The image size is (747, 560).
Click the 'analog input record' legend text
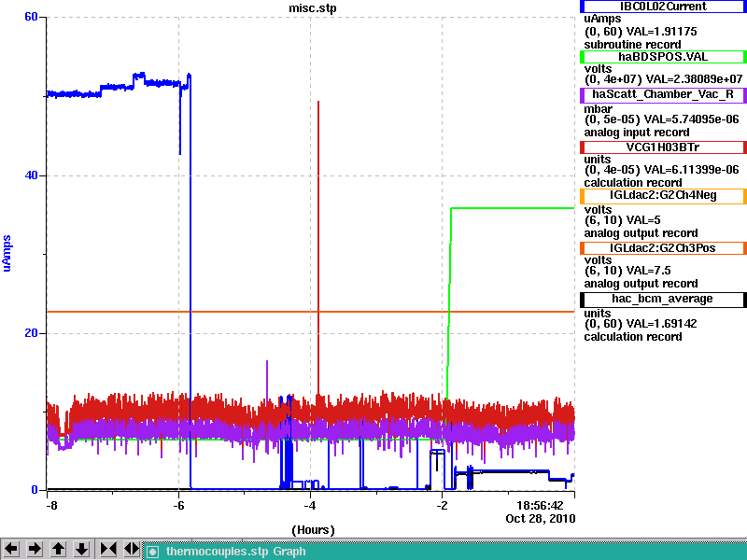[637, 133]
